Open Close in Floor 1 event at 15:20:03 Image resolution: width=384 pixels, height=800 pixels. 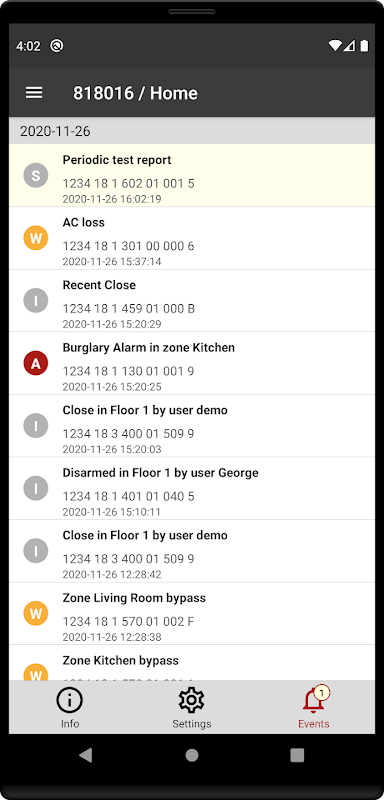[192, 426]
